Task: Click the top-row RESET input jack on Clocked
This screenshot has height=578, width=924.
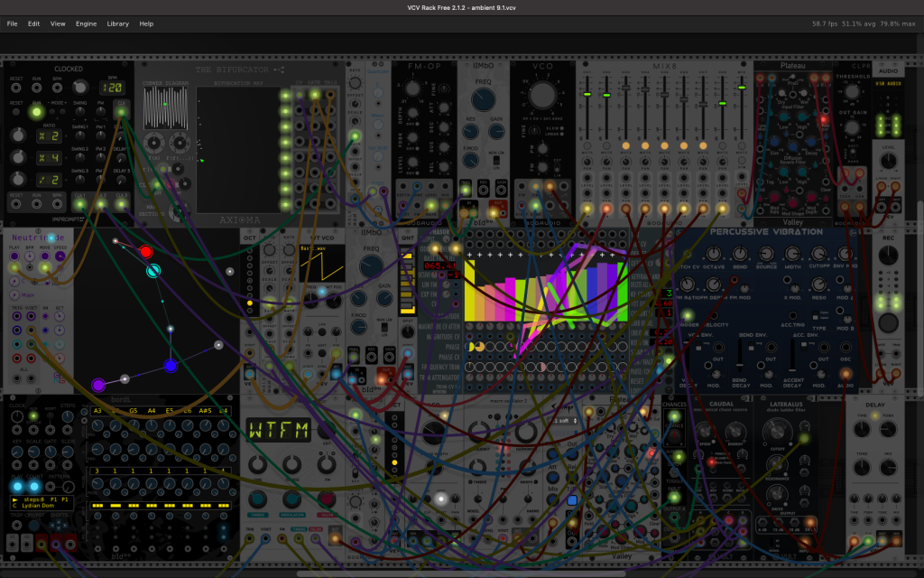Action: pyautogui.click(x=16, y=88)
